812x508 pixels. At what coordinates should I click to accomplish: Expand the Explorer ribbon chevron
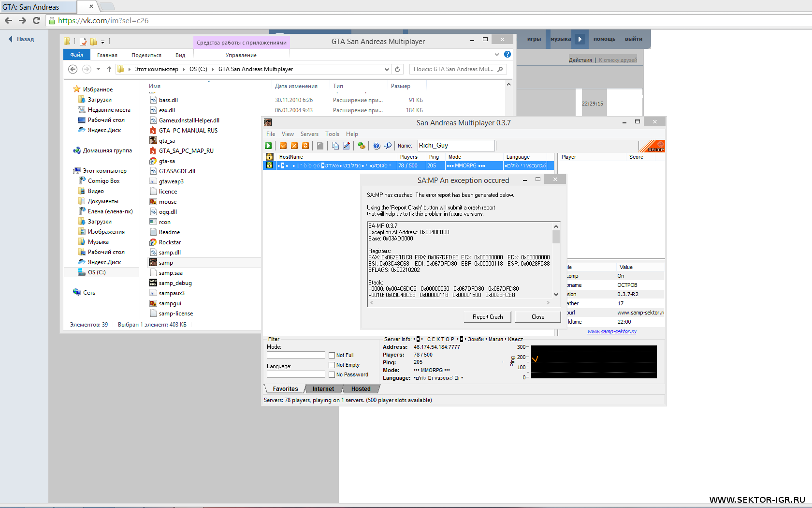pos(497,55)
